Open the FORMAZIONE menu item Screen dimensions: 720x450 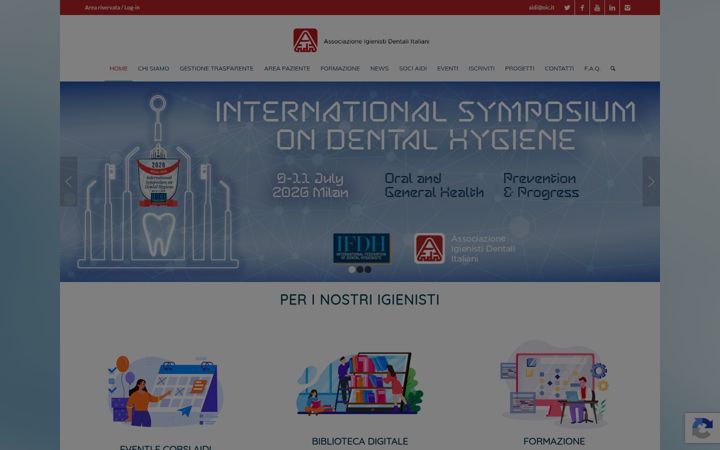point(340,68)
